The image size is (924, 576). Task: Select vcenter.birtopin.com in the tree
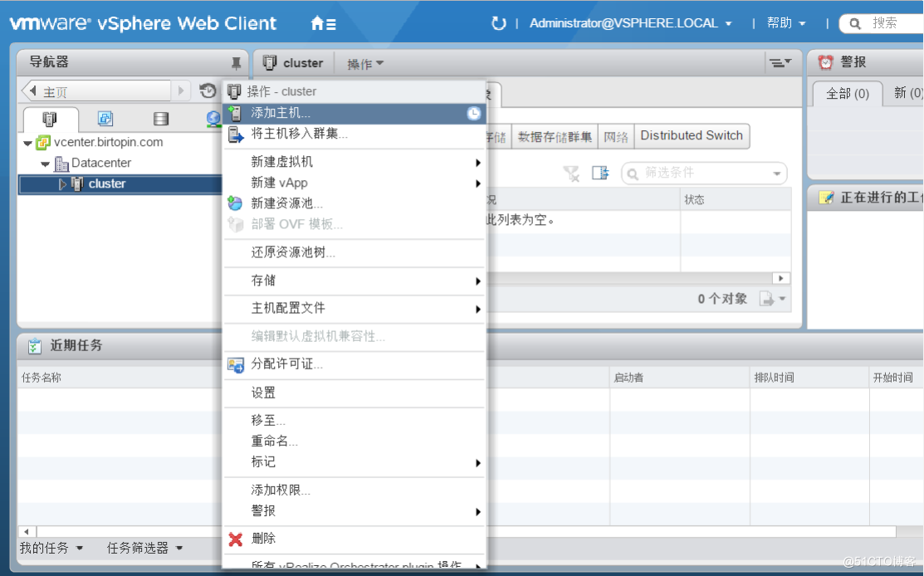(x=109, y=142)
